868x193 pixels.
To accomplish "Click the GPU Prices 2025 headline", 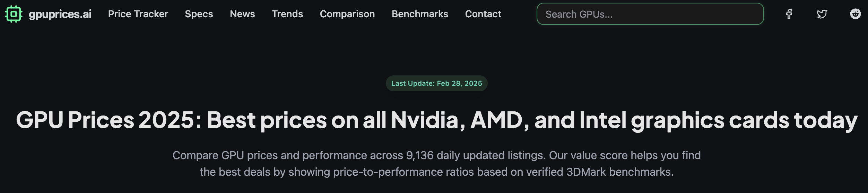I will pyautogui.click(x=436, y=120).
